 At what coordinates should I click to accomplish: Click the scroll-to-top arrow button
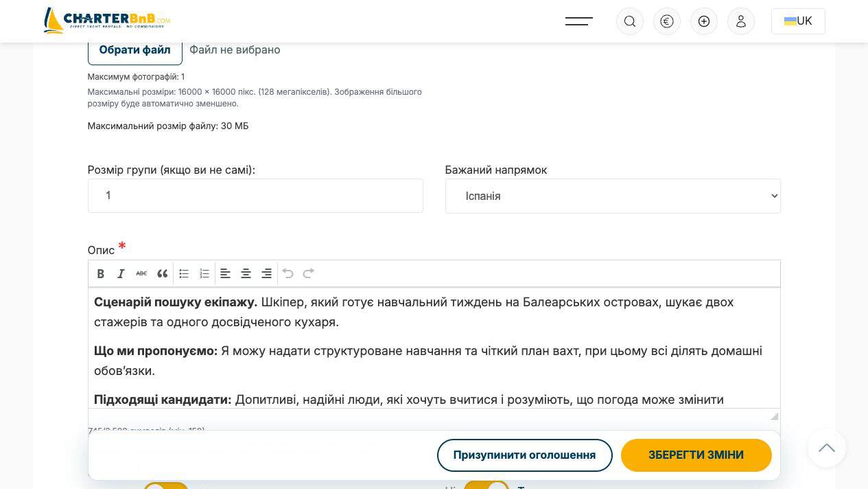coord(827,448)
